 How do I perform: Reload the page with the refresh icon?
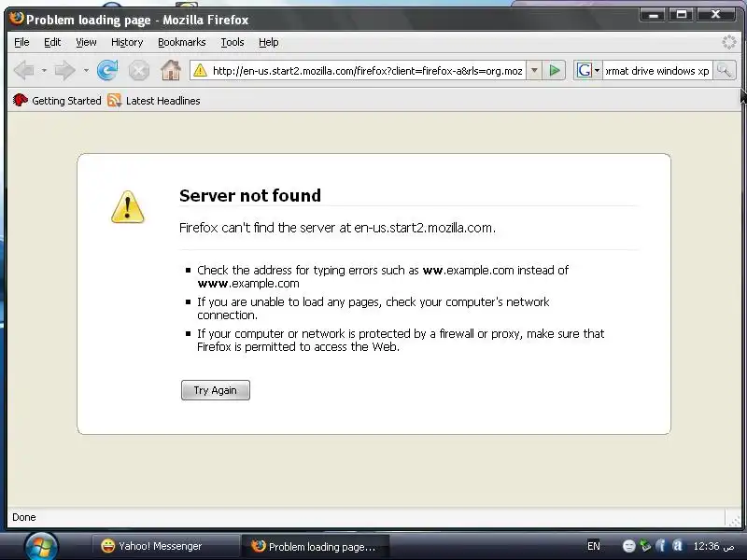tap(107, 71)
